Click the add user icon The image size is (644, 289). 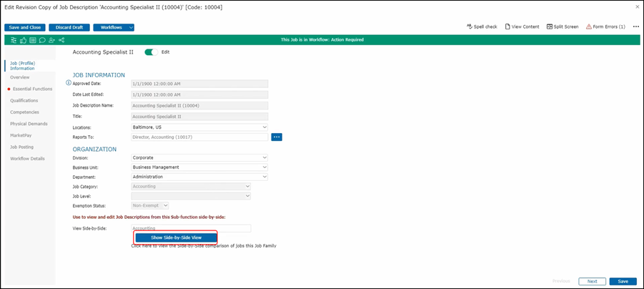(51, 40)
